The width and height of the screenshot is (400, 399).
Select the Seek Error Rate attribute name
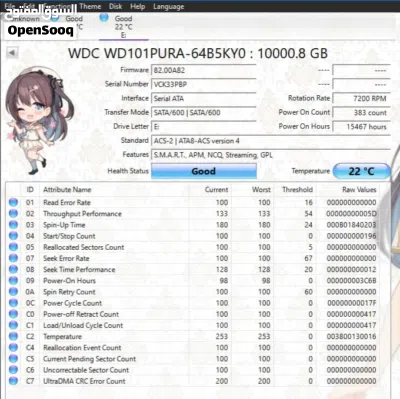click(66, 258)
